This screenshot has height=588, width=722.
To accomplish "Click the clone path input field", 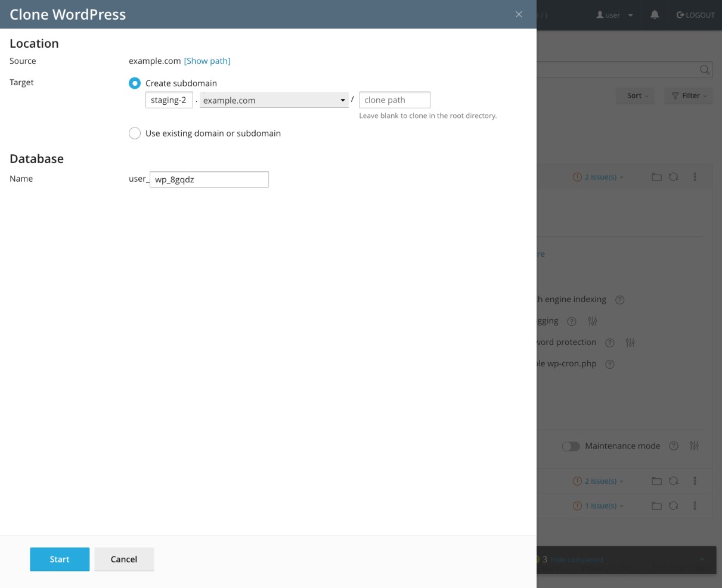I will click(395, 100).
